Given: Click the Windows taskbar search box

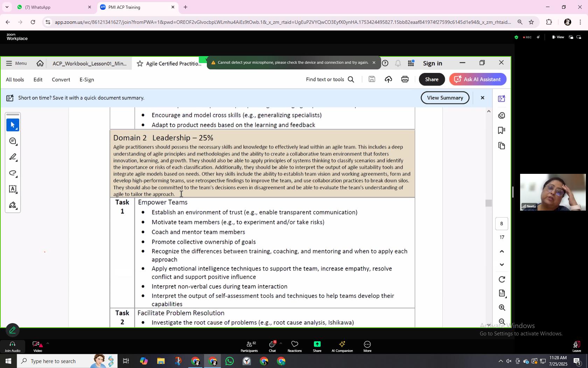Looking at the screenshot, I should 66,361.
